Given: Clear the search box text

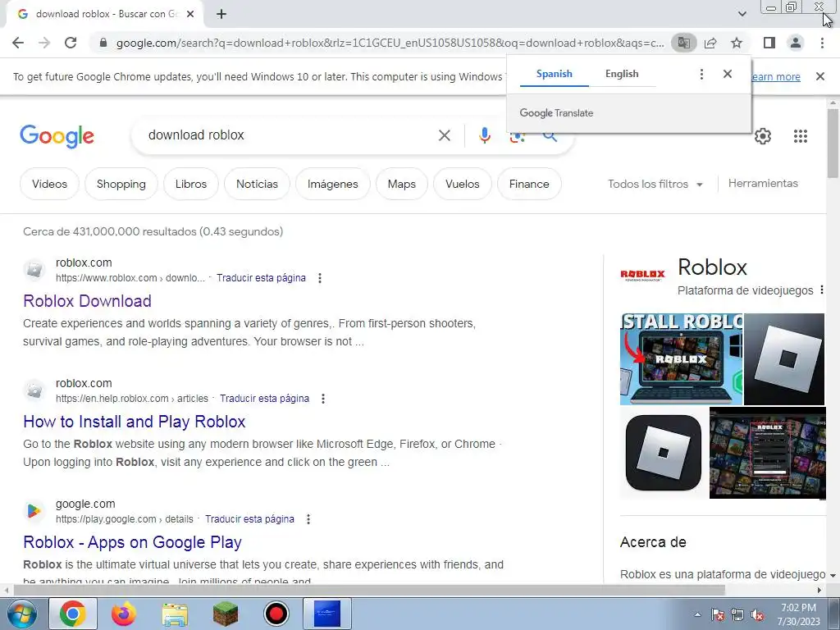Looking at the screenshot, I should (x=444, y=135).
